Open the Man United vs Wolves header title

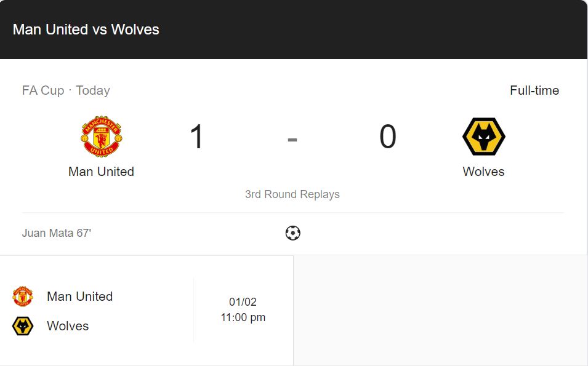(x=86, y=30)
